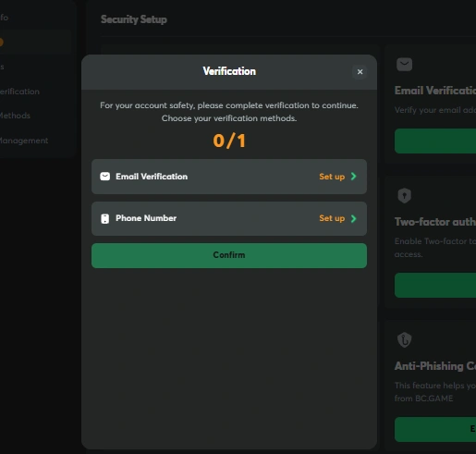Open the Methods item in sidebar
The width and height of the screenshot is (476, 454).
tap(15, 116)
